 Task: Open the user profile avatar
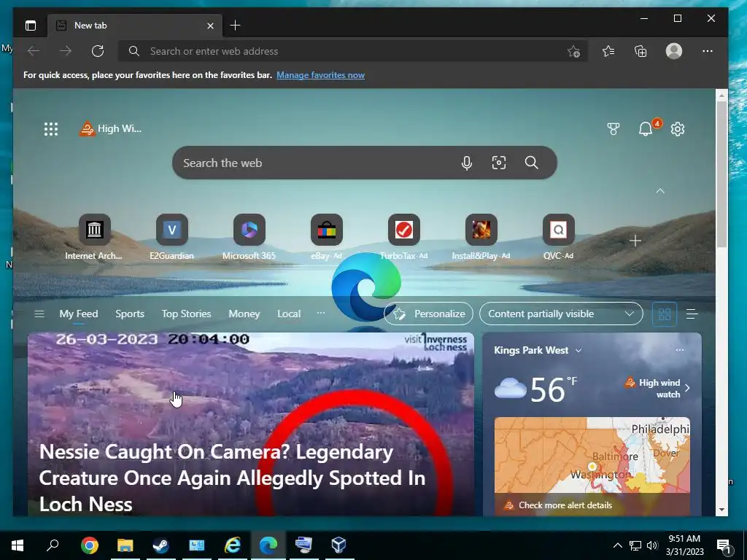pyautogui.click(x=673, y=51)
